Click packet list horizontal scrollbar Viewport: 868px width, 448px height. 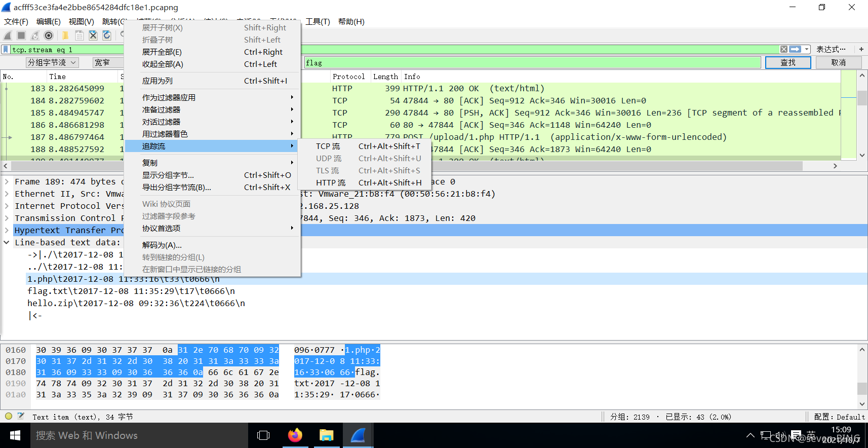pos(407,166)
